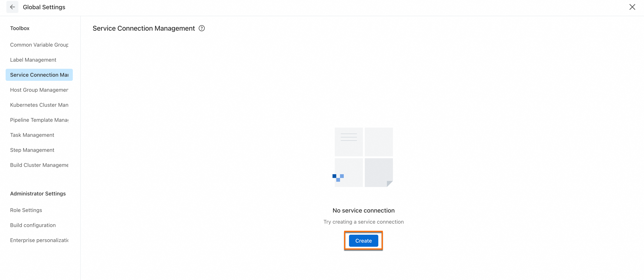The height and width of the screenshot is (280, 644).
Task: Open the help icon next to Service Connection Management
Action: click(x=202, y=28)
